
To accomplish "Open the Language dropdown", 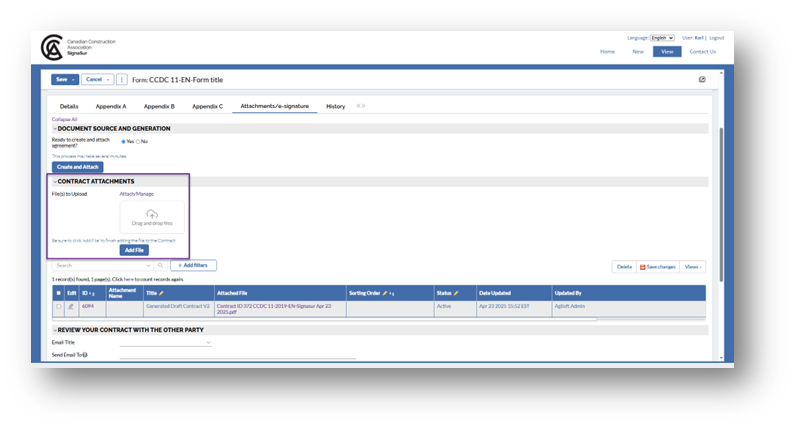I will tap(662, 37).
